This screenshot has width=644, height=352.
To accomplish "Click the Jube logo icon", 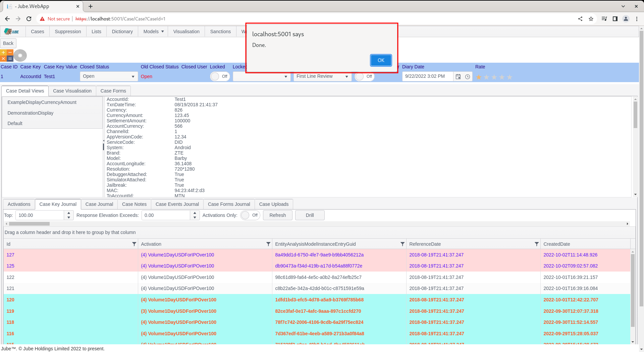I will [11, 32].
